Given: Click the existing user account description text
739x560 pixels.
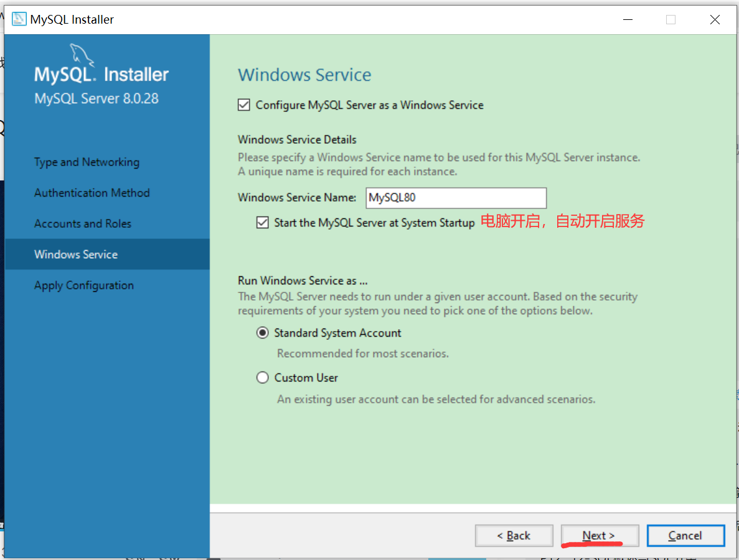Looking at the screenshot, I should (436, 399).
